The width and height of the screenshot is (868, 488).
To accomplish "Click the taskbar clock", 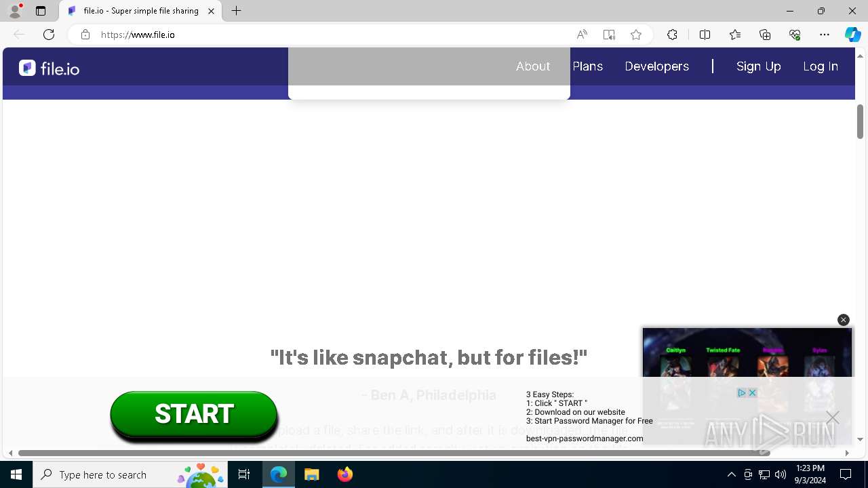I will pos(810,474).
